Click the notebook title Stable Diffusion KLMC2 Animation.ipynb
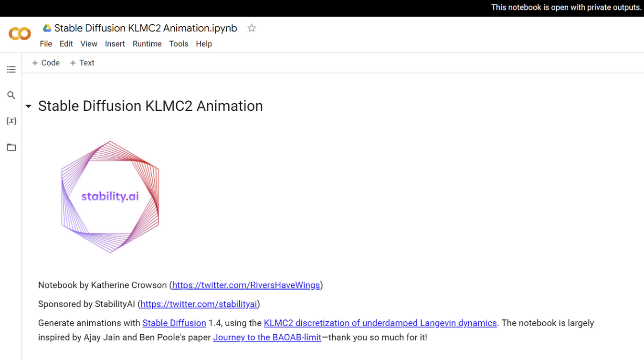 [x=146, y=28]
